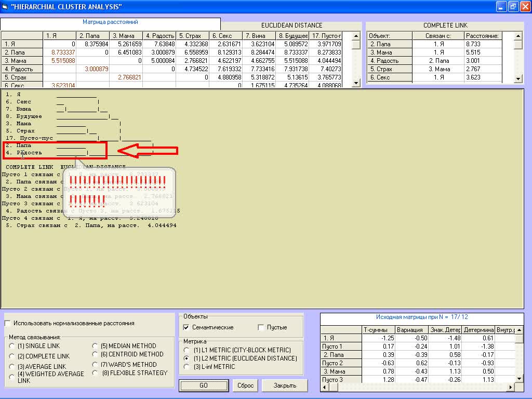Click value -1.25 in source matrix
Screen dimensions: 532x399
point(379,338)
